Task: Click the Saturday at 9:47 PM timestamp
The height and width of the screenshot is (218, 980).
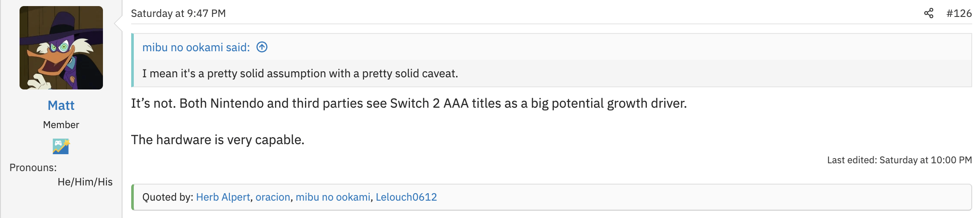Action: (x=179, y=13)
